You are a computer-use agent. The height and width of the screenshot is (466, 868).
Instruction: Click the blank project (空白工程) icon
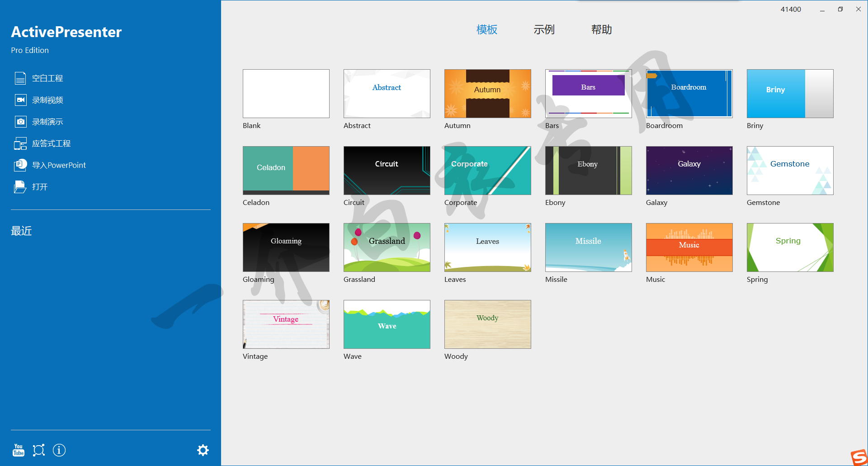pyautogui.click(x=20, y=78)
